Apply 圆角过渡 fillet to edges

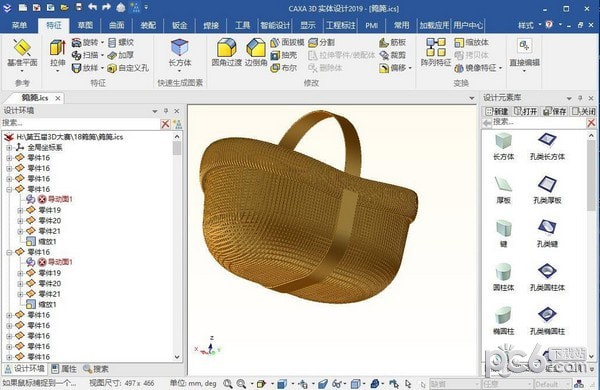coord(227,53)
